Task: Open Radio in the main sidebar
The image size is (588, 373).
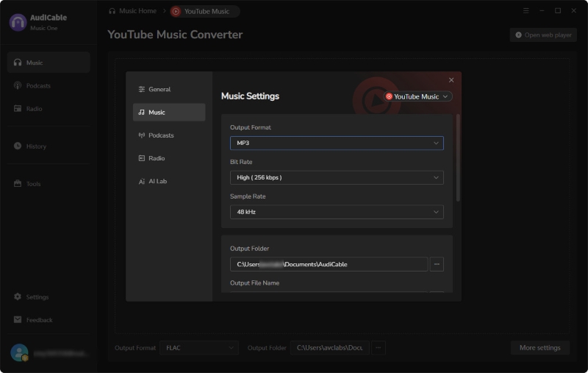Action: [49, 108]
